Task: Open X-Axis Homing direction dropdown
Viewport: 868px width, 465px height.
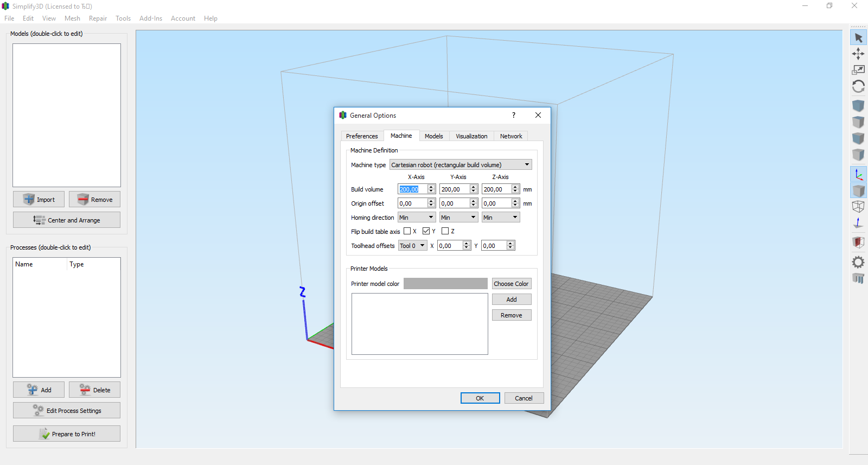Action: tap(417, 217)
